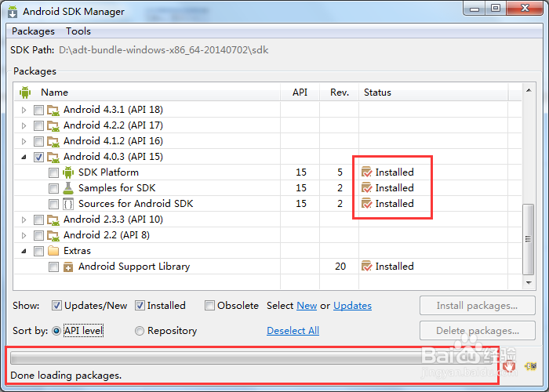Click the package list scrollbar thumb

(528, 239)
